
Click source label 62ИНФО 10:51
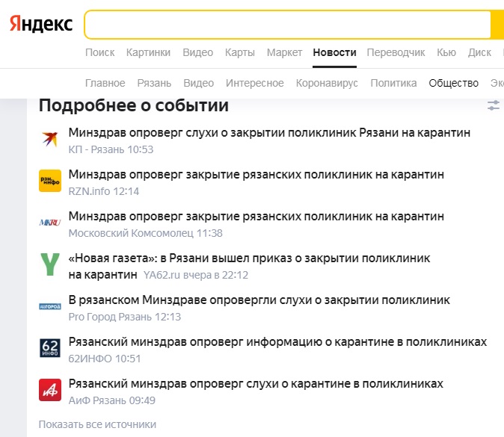(105, 359)
